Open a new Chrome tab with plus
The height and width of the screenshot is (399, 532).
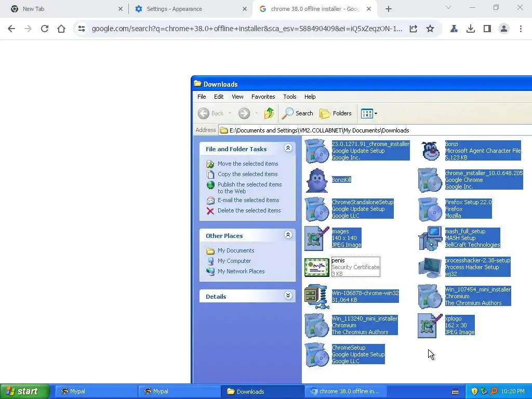pyautogui.click(x=389, y=9)
